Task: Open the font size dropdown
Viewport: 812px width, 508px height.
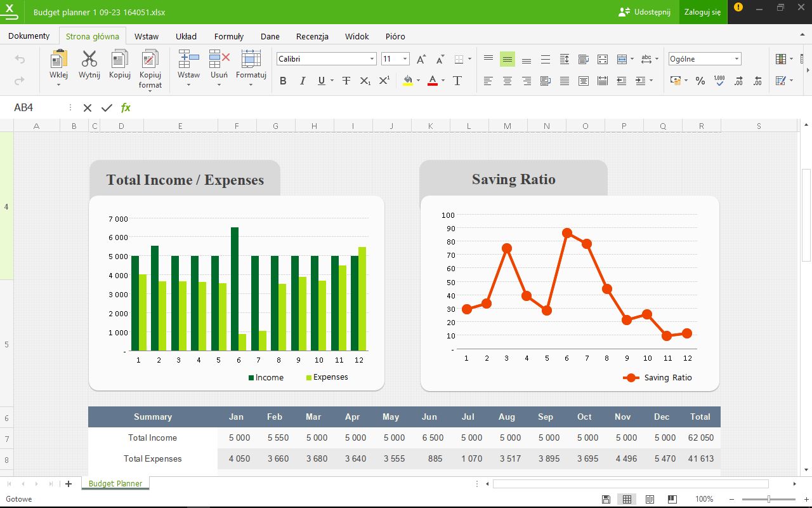Action: [405, 59]
